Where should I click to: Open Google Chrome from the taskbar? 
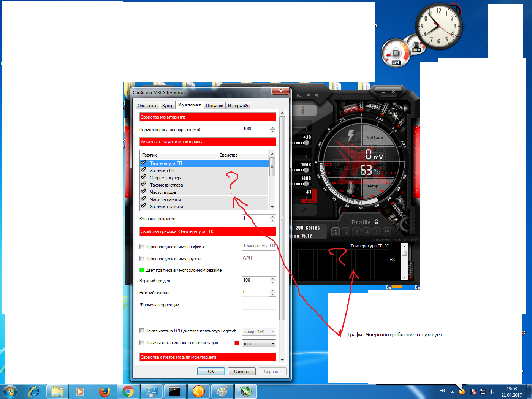click(128, 391)
